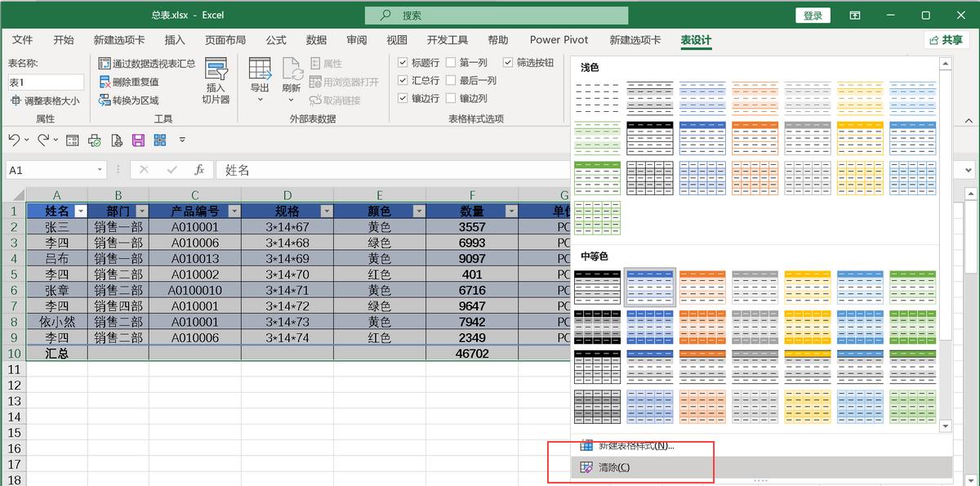Click the magnifier icon in the search box

point(385,16)
